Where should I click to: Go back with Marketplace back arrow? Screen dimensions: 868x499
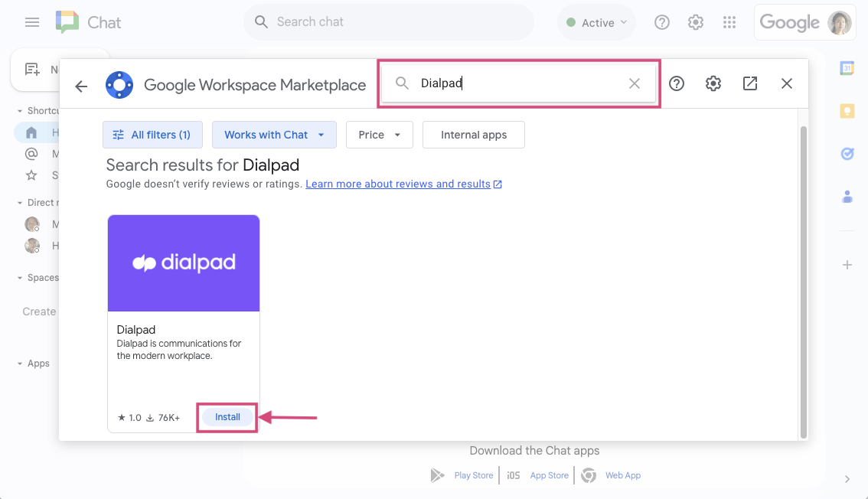81,86
